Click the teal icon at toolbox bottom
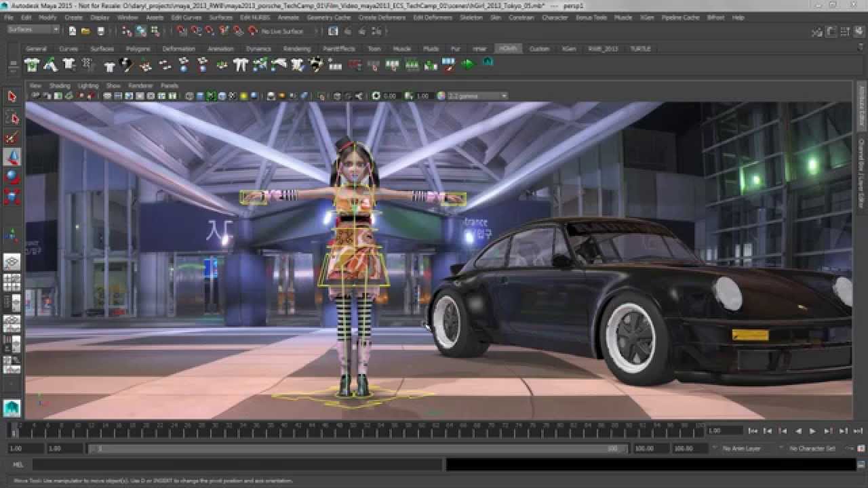The width and height of the screenshot is (868, 488). click(12, 407)
